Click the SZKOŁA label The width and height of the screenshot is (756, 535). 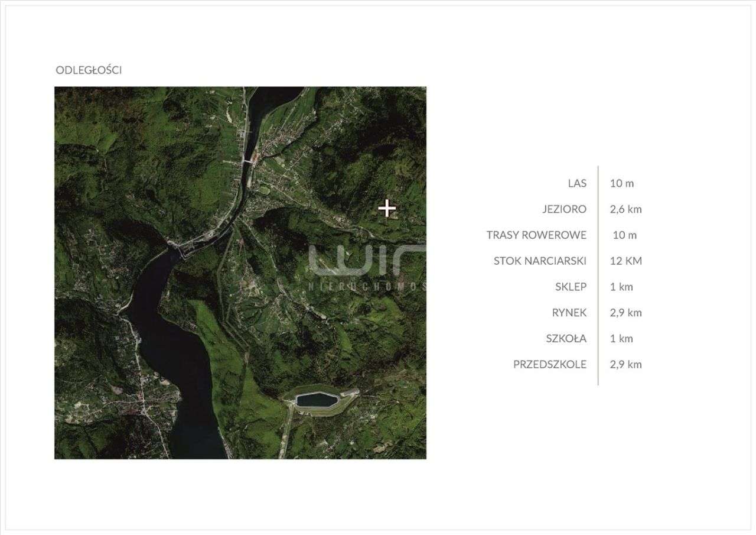tap(566, 339)
